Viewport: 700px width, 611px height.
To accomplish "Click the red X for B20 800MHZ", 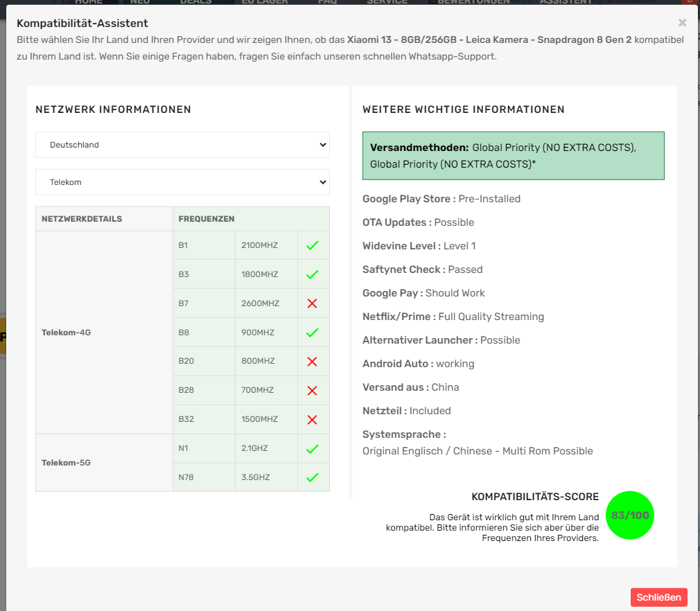I will tap(312, 362).
